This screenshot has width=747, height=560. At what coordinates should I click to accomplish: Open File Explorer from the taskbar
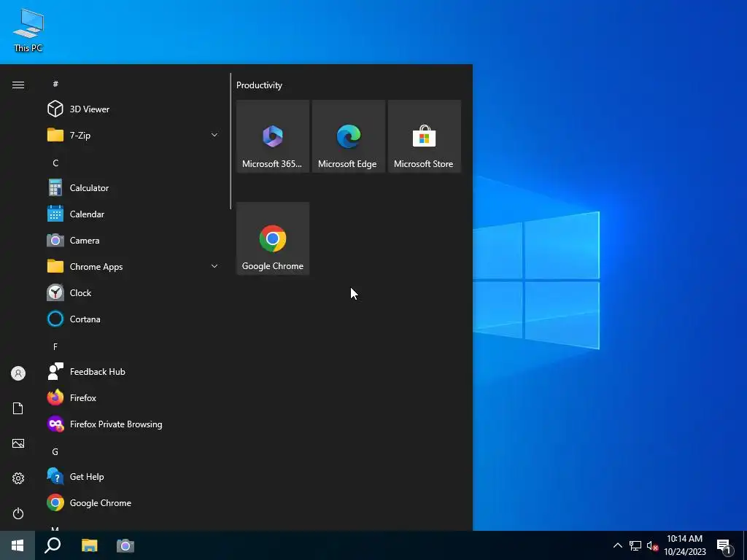(89, 545)
